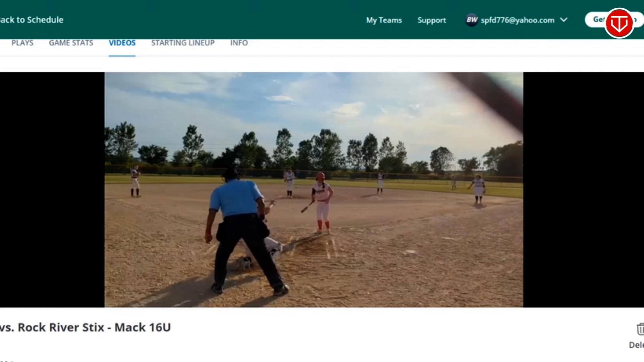Open My Teams in the header
This screenshot has width=644, height=362.
pyautogui.click(x=384, y=20)
